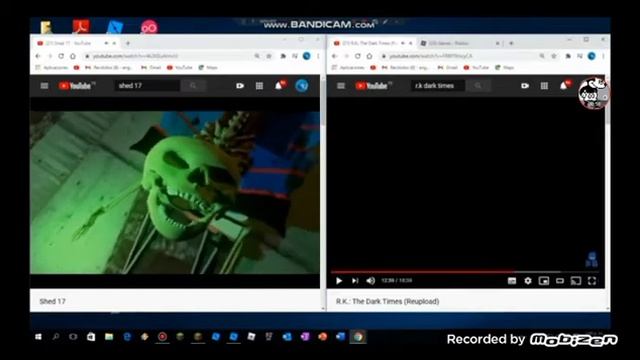Bookmark the page with the star in the right window

tap(554, 56)
